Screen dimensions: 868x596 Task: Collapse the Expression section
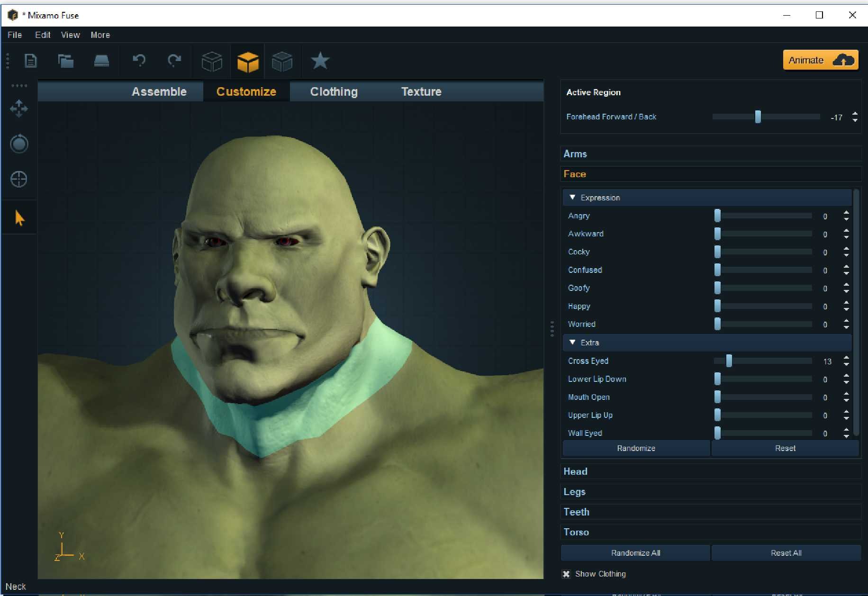pos(572,198)
